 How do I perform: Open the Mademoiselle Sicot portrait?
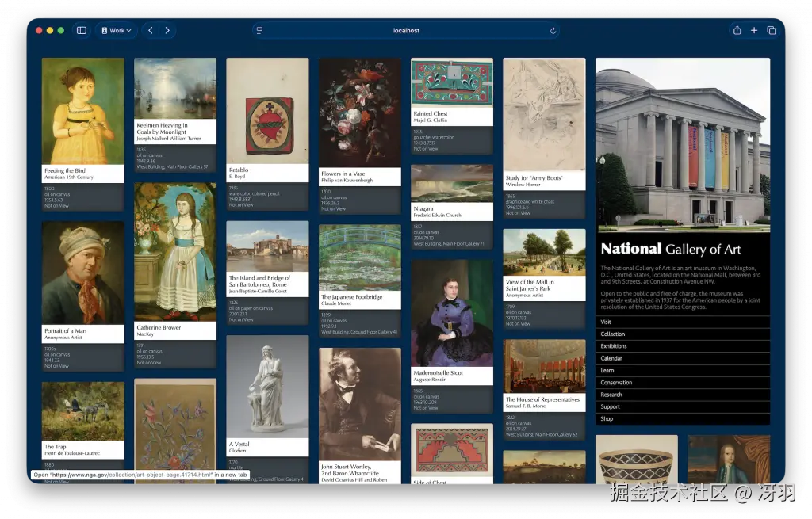pos(451,313)
